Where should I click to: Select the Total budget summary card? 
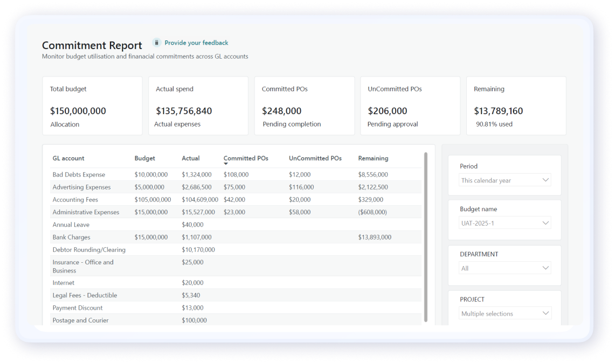tap(92, 106)
